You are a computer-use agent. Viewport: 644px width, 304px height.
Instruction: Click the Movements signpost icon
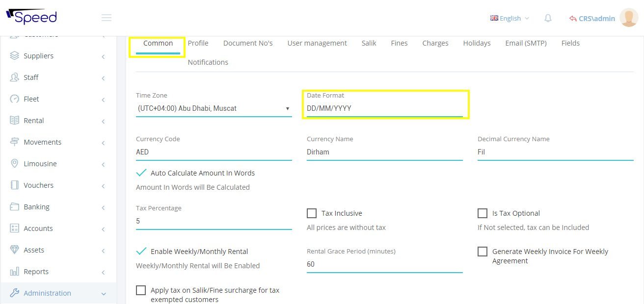(15, 142)
